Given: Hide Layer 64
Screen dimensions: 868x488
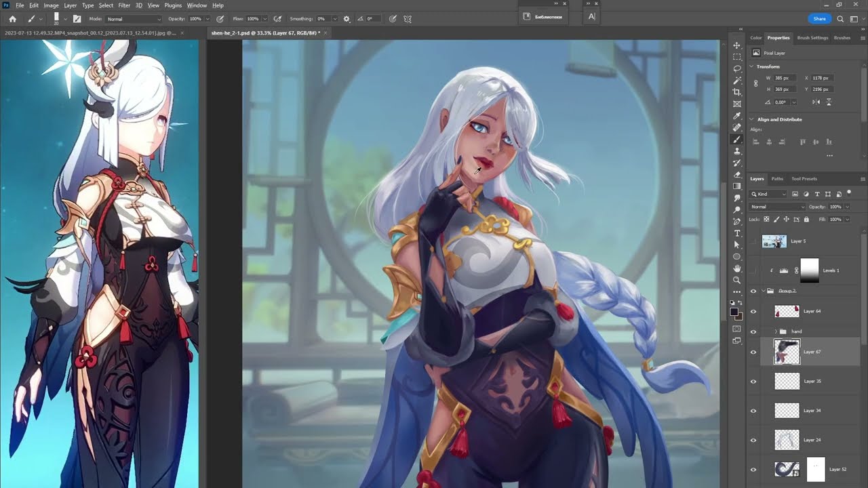Looking at the screenshot, I should click(753, 311).
